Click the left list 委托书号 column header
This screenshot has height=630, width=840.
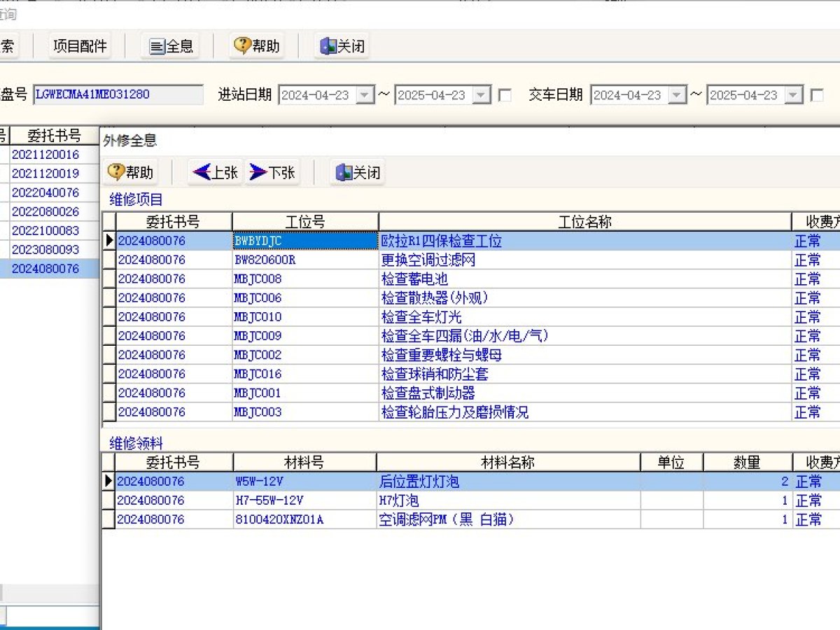[54, 135]
